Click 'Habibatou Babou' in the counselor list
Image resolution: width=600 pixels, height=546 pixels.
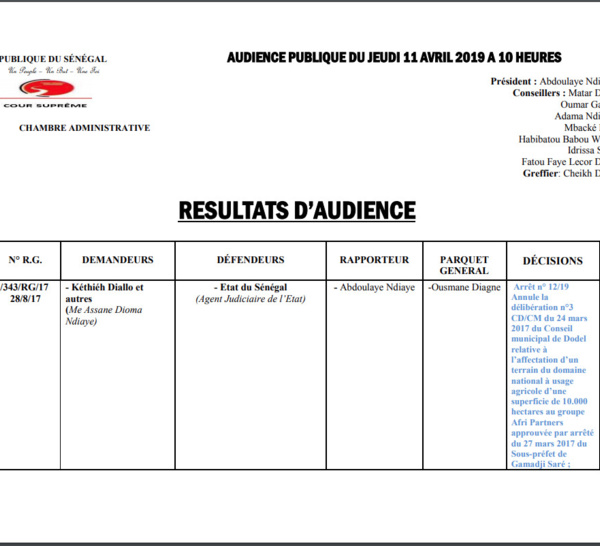(553, 139)
